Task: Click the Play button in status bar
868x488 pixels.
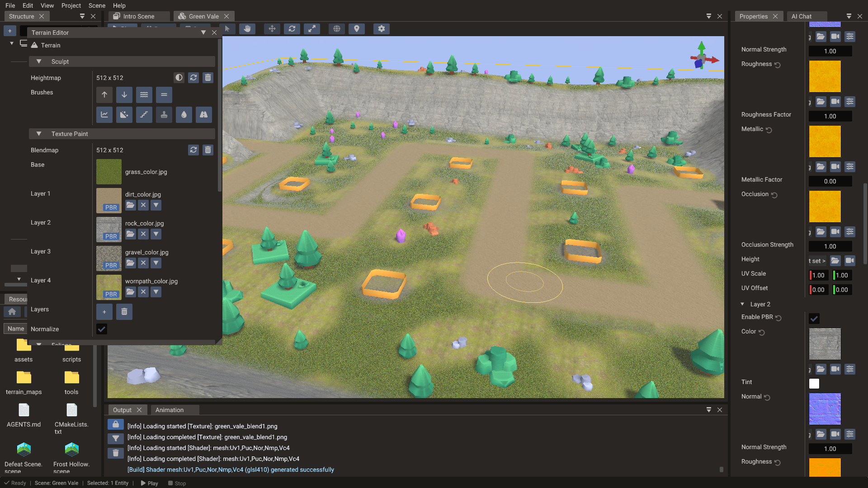Action: coord(149,483)
